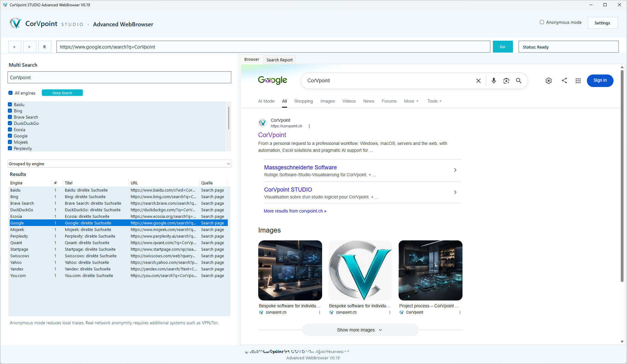This screenshot has width=627, height=364.
Task: Open Google quick settings gear
Action: [548, 81]
